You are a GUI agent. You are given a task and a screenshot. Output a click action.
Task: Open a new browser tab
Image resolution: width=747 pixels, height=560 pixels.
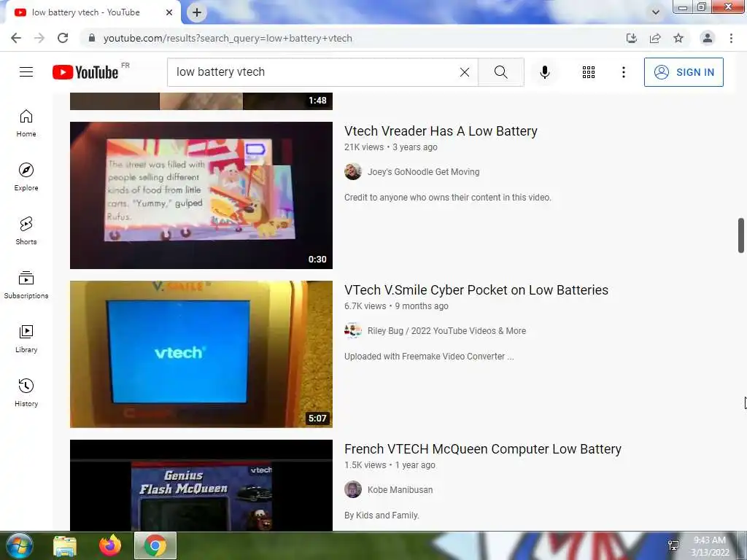(x=197, y=12)
